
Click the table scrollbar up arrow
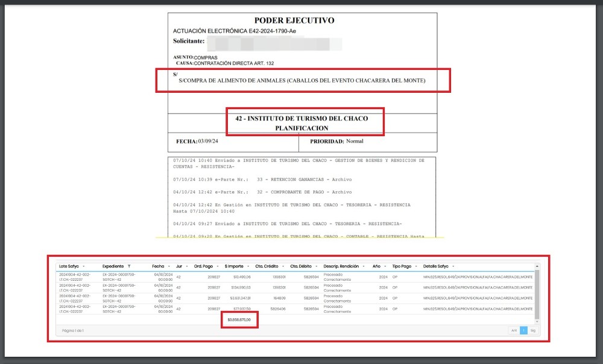537,266
